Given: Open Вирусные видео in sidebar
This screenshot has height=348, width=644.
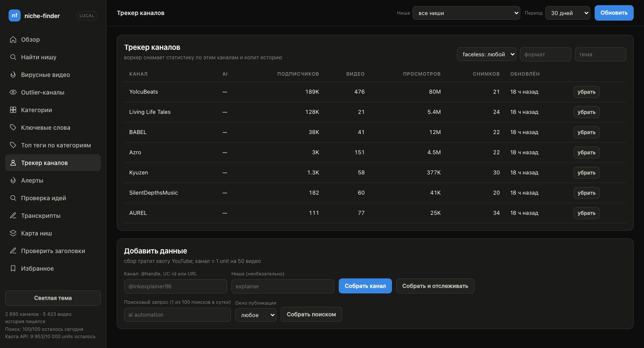Looking at the screenshot, I should click(x=53, y=75).
